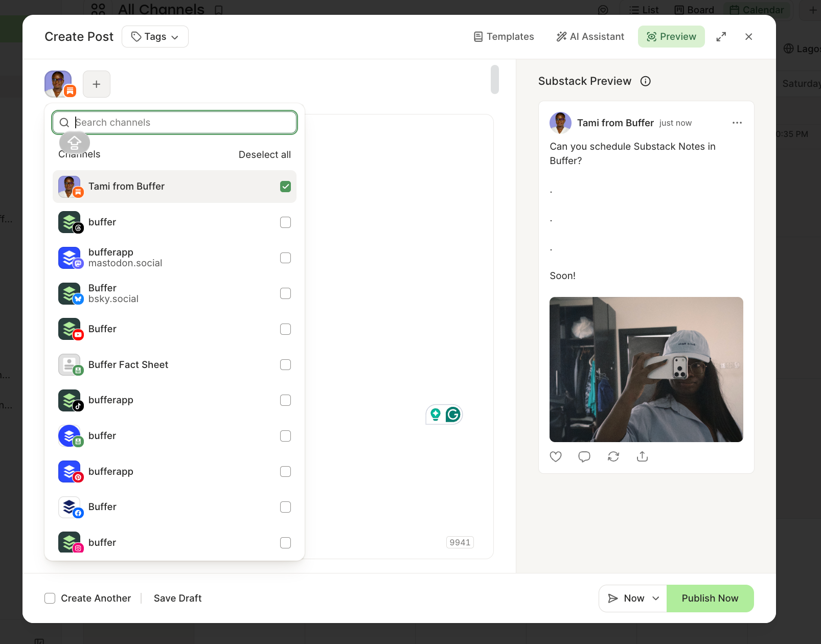Open the Now scheduling dropdown
The image size is (821, 644).
click(x=633, y=599)
